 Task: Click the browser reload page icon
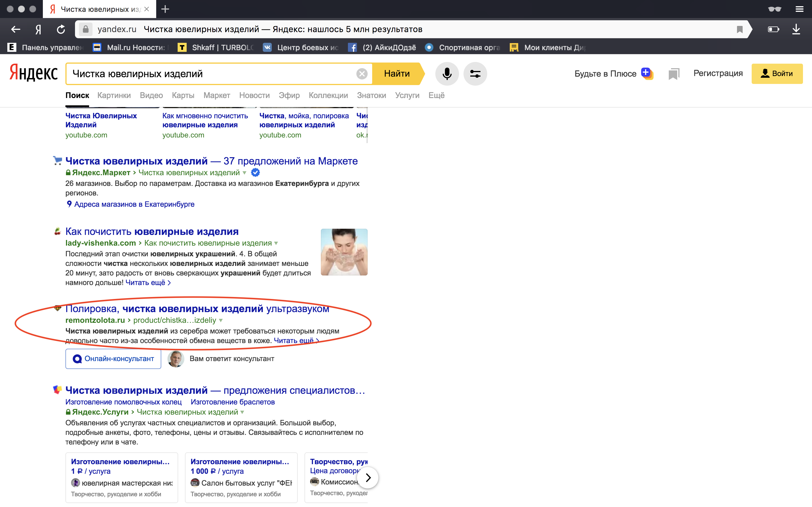[x=61, y=30]
